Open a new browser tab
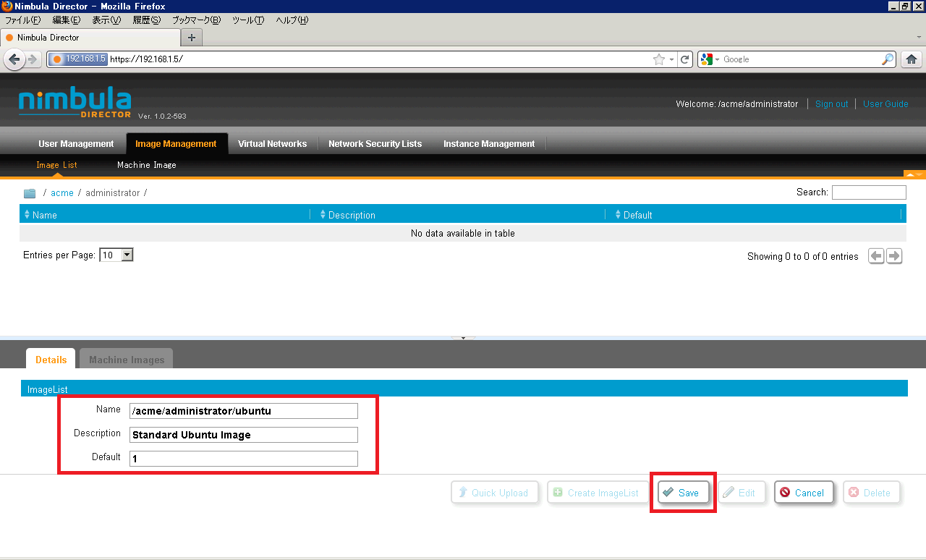 pos(192,38)
